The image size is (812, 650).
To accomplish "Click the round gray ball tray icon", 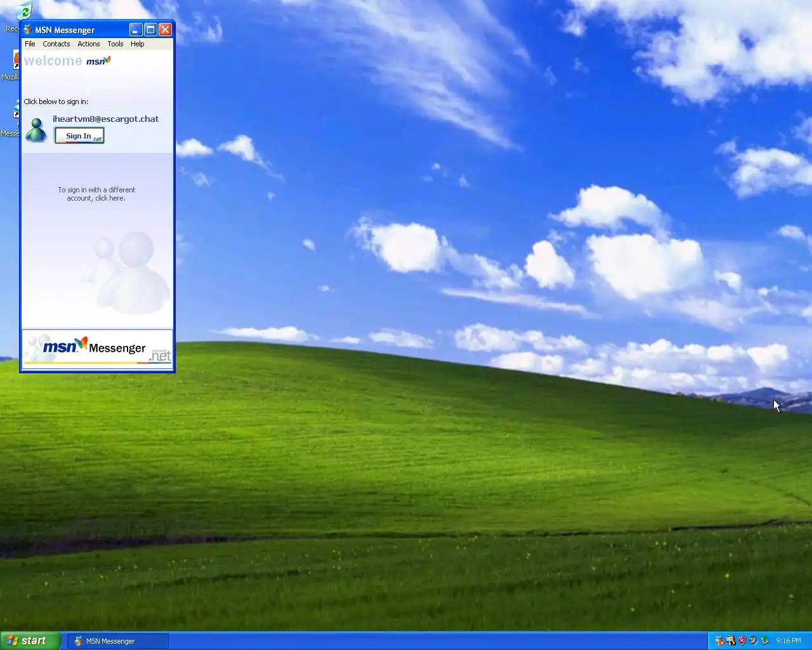I will [x=753, y=640].
